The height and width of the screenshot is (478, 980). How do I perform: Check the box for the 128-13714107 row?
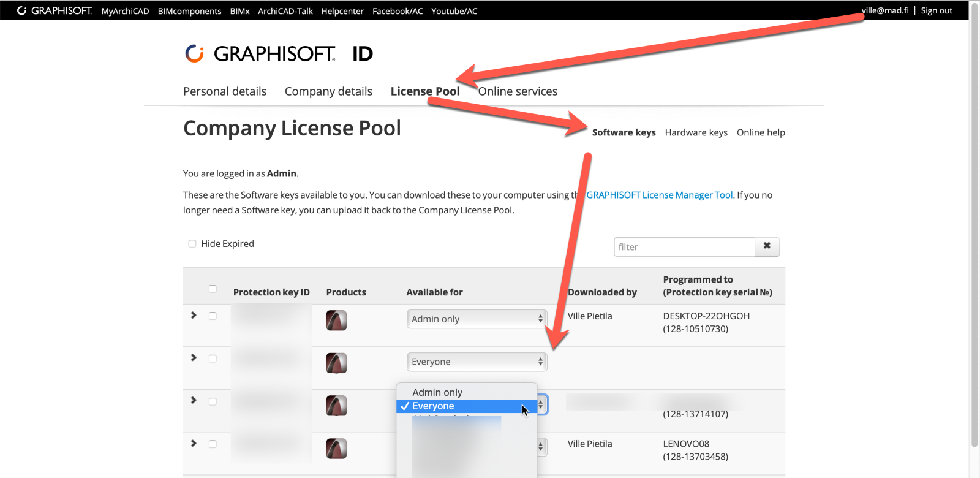(x=213, y=401)
